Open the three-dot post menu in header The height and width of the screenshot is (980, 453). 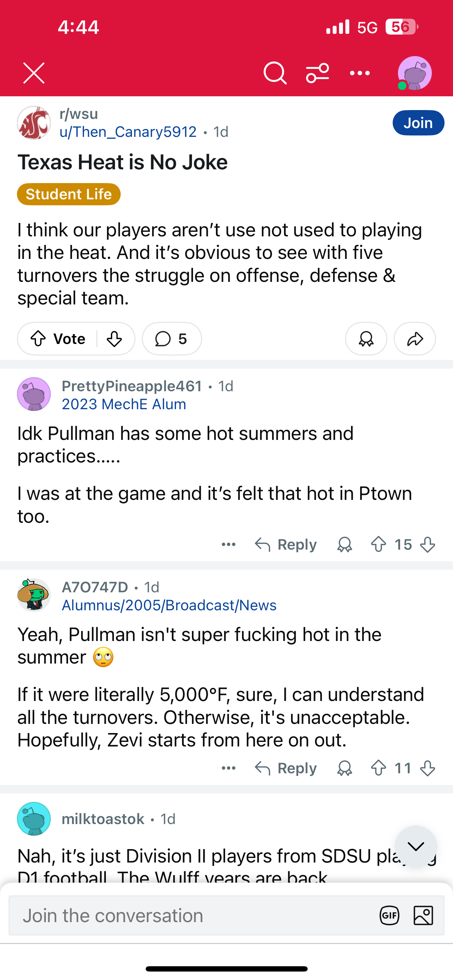360,73
